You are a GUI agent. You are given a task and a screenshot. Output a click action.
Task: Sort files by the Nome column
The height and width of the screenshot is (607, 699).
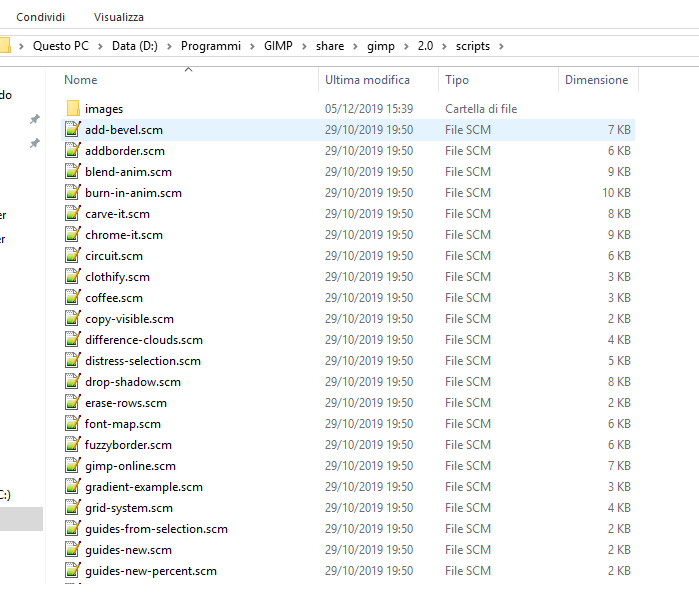81,80
